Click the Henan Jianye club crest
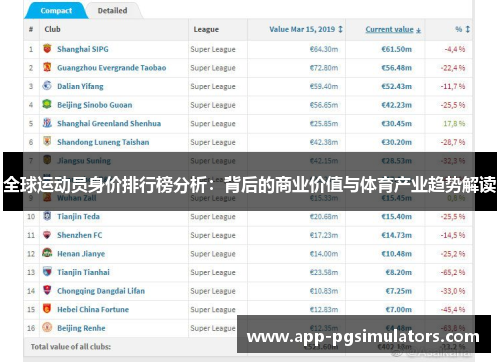This screenshot has width=500, height=362. (x=47, y=253)
